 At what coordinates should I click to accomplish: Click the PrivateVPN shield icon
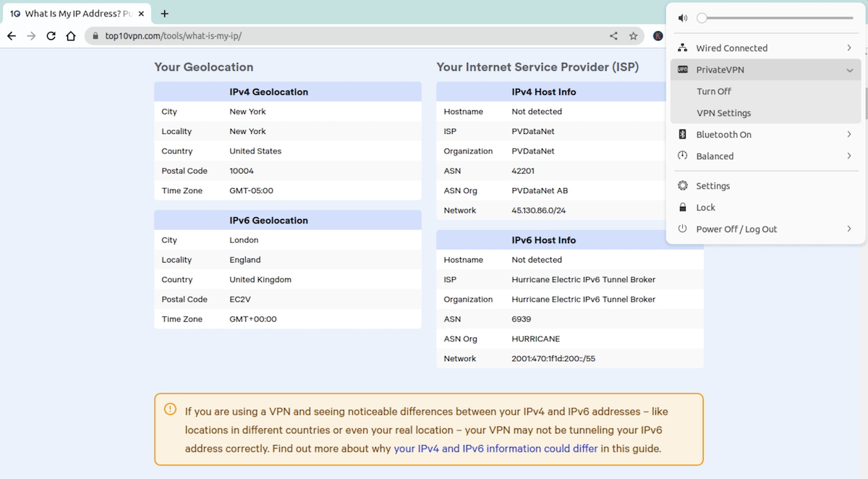(x=682, y=69)
